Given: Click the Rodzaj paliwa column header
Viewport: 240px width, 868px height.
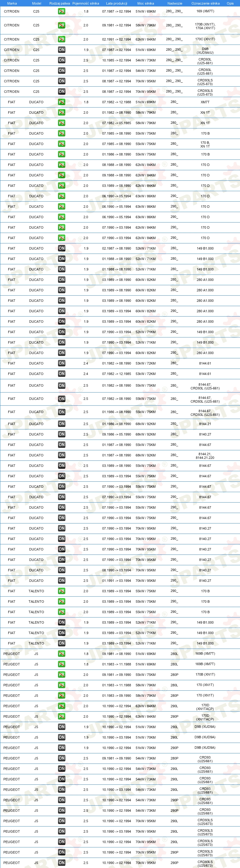Looking at the screenshot, I should (60, 3).
